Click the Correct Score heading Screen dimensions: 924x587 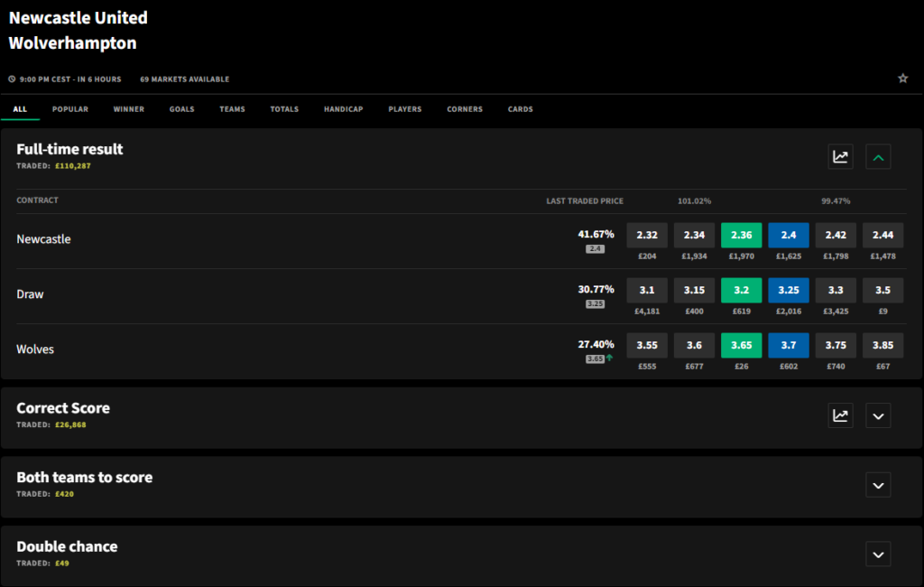coord(63,408)
